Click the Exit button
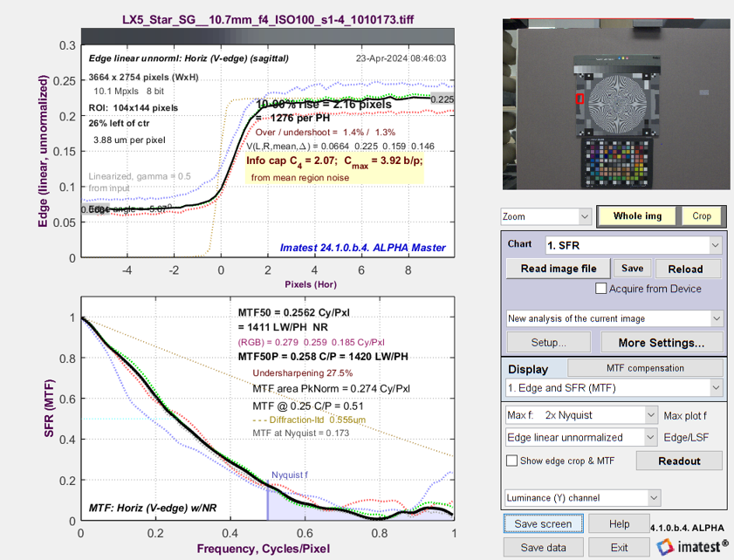This screenshot has width=734, height=560. tap(618, 548)
